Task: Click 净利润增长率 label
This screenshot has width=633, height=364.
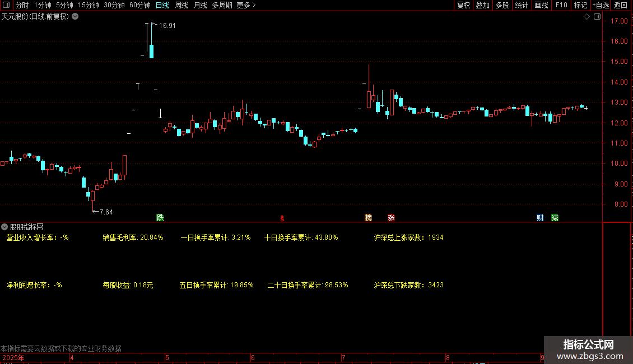Action: 27,285
